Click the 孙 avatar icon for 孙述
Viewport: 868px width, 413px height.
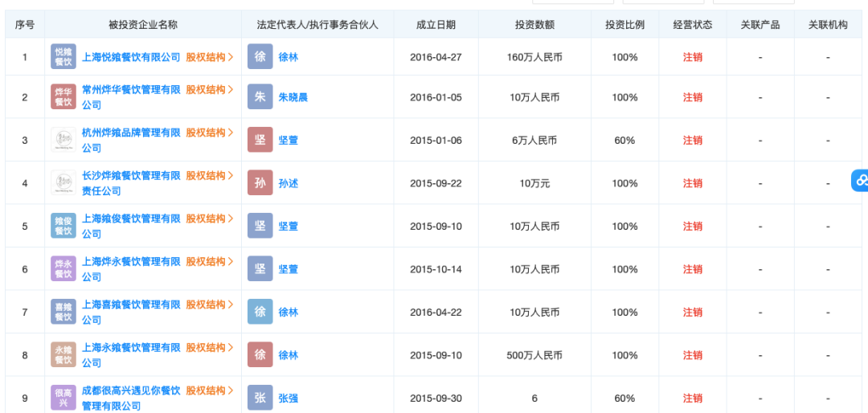coord(260,183)
